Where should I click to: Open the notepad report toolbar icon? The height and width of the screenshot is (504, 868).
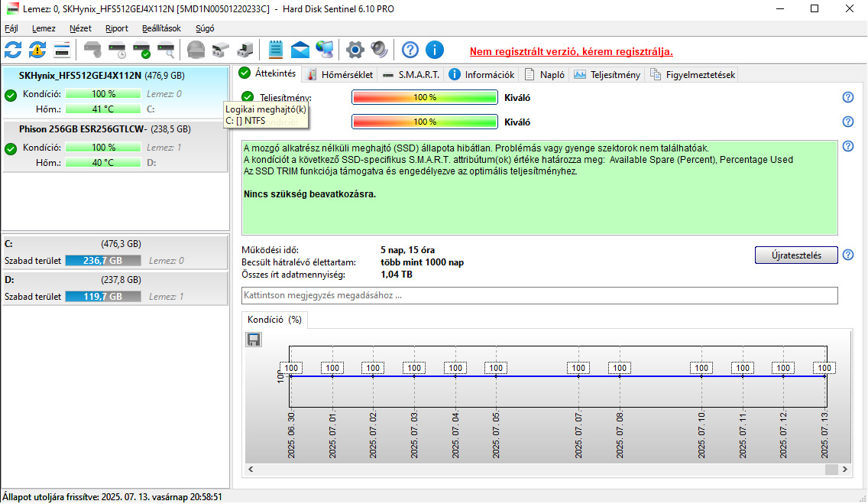point(276,50)
